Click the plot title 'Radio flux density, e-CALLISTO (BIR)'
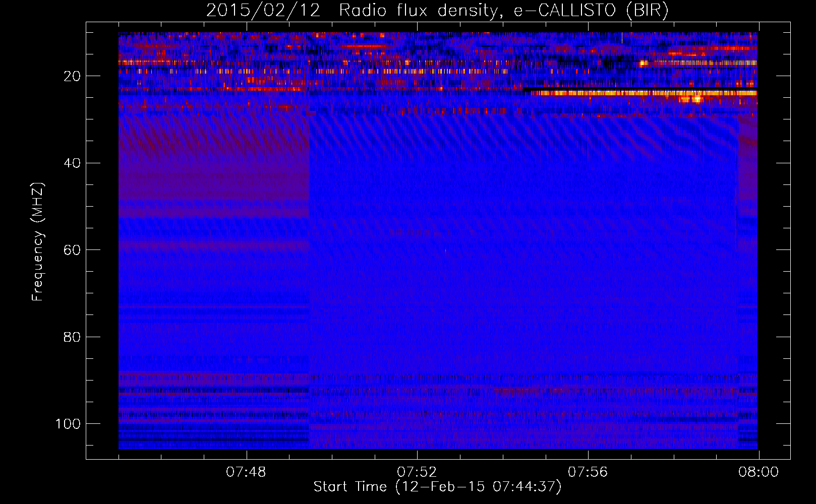 [503, 11]
